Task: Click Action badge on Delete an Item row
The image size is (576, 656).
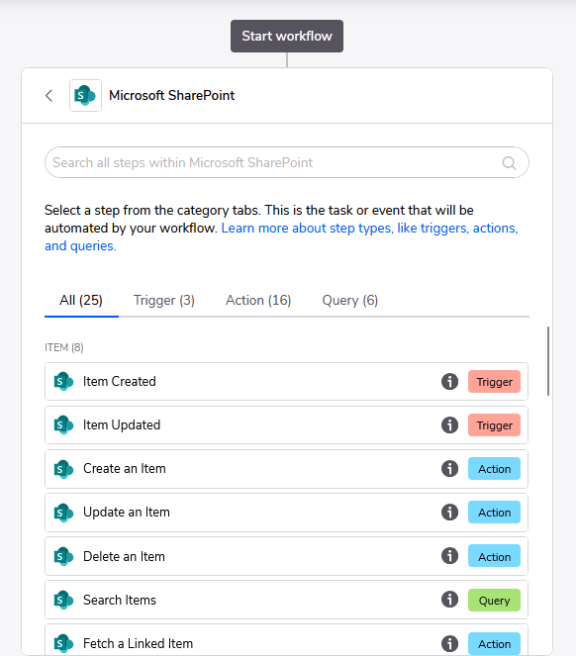Action: [x=494, y=556]
